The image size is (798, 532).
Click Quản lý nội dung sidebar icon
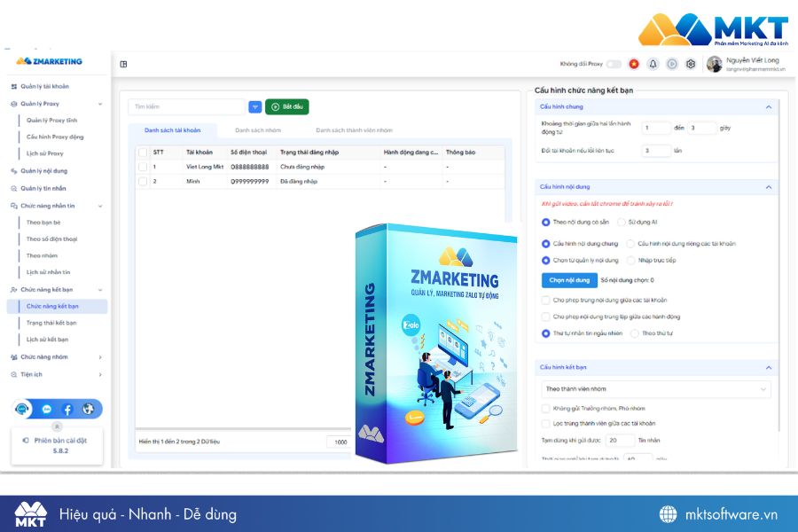click(x=13, y=171)
